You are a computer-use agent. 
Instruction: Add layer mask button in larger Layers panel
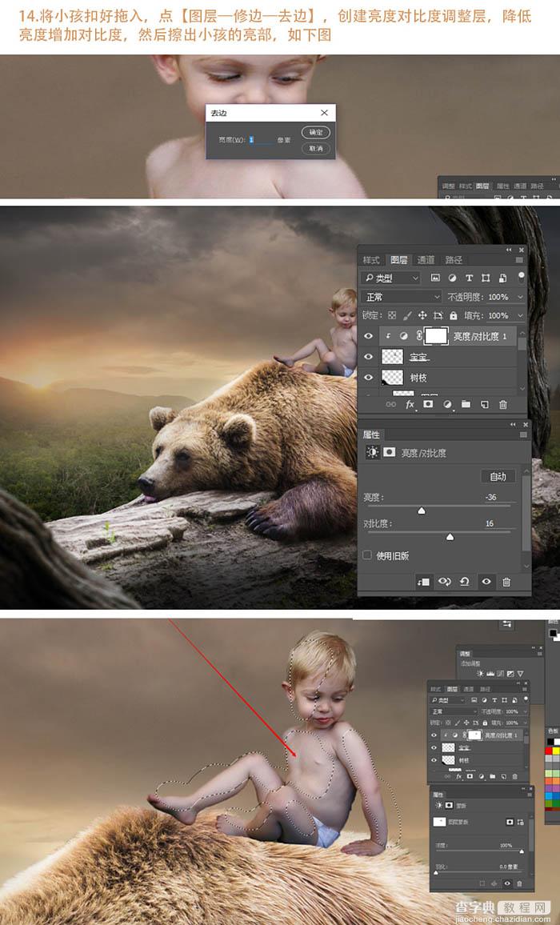coord(428,405)
